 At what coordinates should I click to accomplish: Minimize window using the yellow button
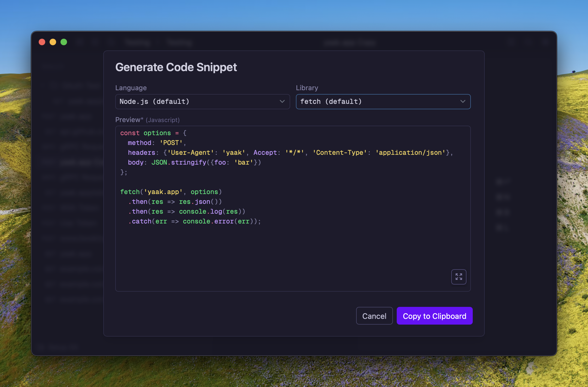pos(53,42)
